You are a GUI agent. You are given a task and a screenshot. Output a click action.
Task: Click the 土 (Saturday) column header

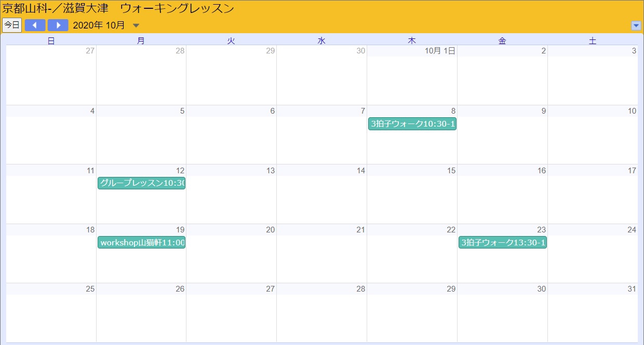tap(593, 41)
